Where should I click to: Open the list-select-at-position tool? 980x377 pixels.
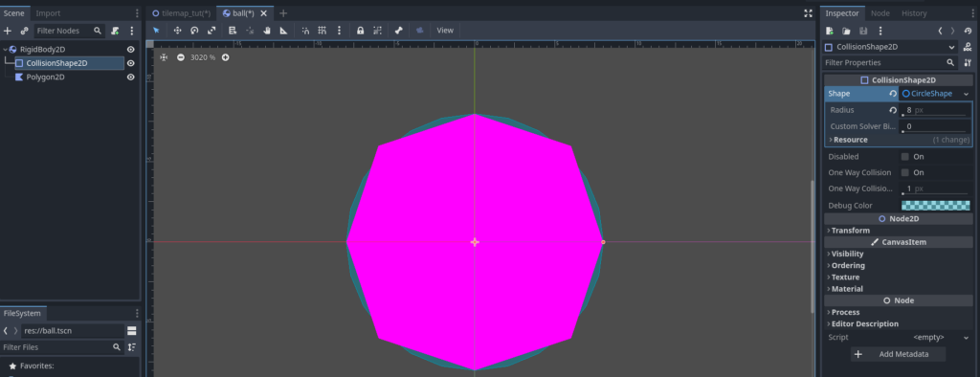point(233,30)
